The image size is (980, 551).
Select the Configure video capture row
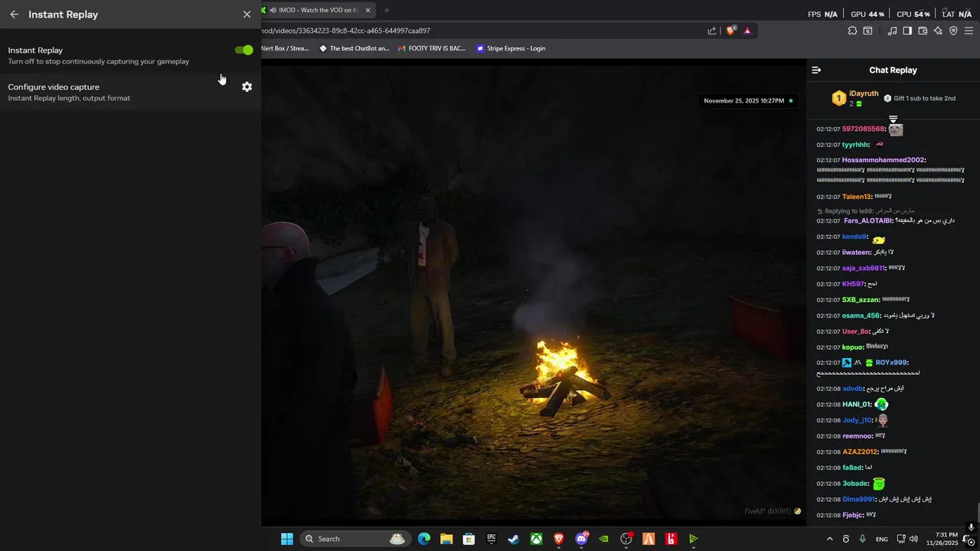(x=130, y=92)
